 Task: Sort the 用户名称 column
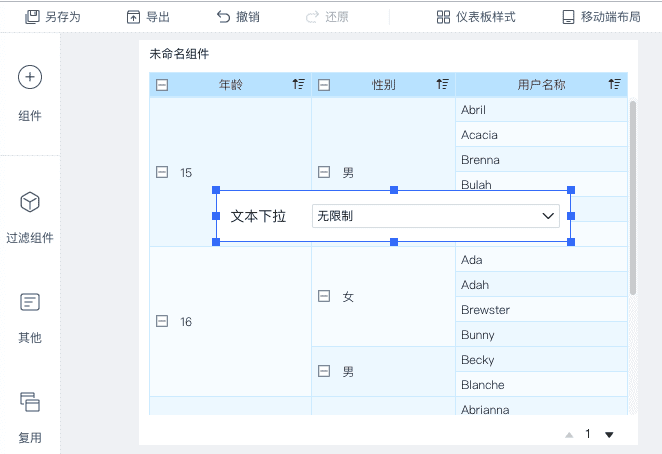tap(614, 85)
